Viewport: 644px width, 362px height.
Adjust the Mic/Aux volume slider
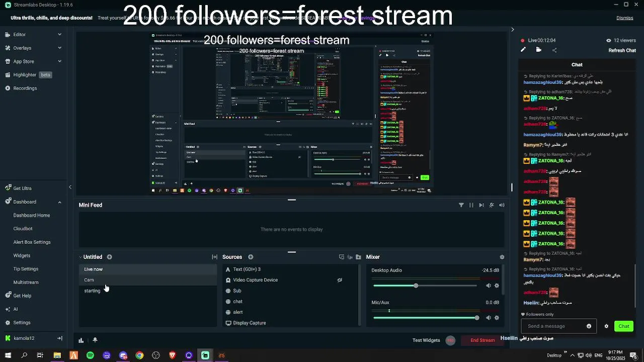[x=425, y=318]
